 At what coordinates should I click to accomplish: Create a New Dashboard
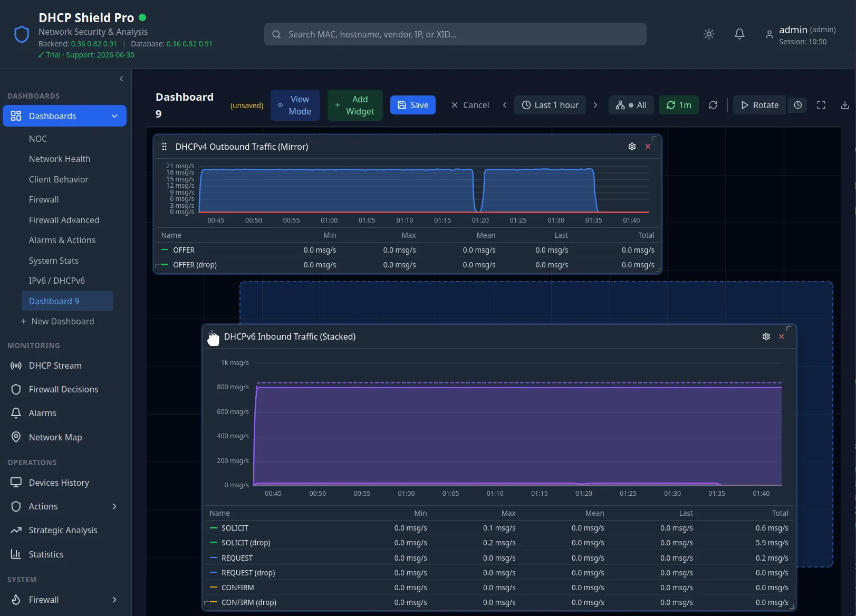(x=57, y=321)
